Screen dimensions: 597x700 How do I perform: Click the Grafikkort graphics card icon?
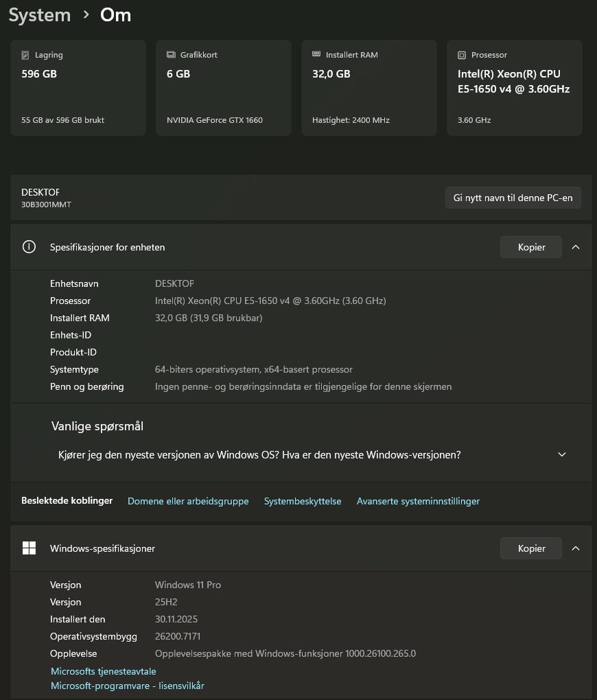pyautogui.click(x=171, y=55)
